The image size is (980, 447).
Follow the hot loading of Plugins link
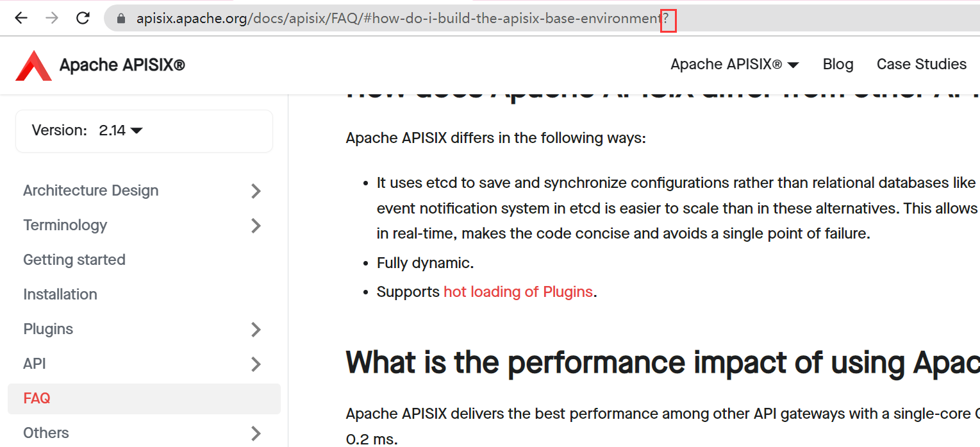click(518, 292)
